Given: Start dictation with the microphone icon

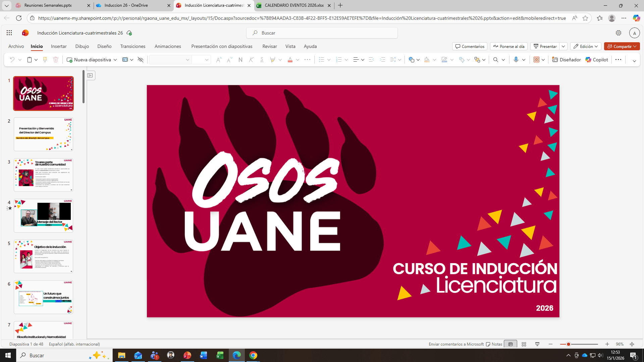Looking at the screenshot, I should [x=516, y=59].
